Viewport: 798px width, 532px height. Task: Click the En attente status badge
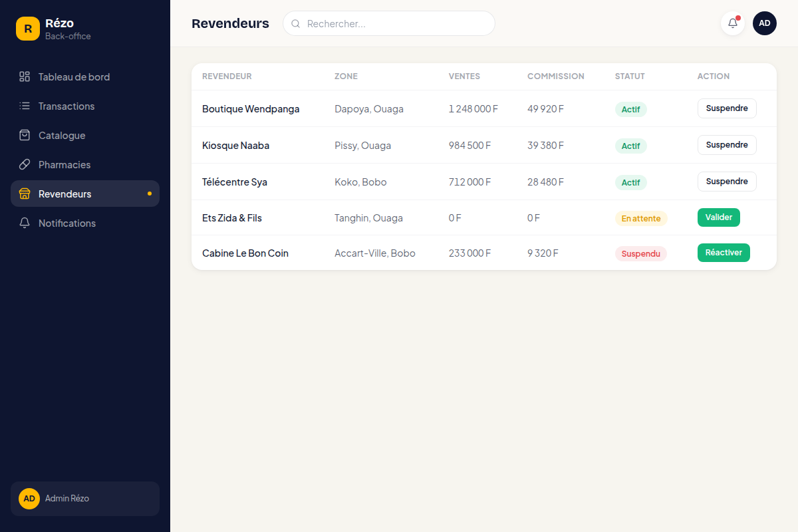[x=641, y=218]
